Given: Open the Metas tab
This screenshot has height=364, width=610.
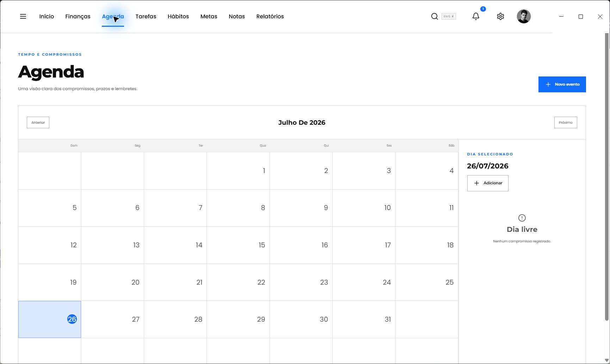Looking at the screenshot, I should pyautogui.click(x=209, y=16).
